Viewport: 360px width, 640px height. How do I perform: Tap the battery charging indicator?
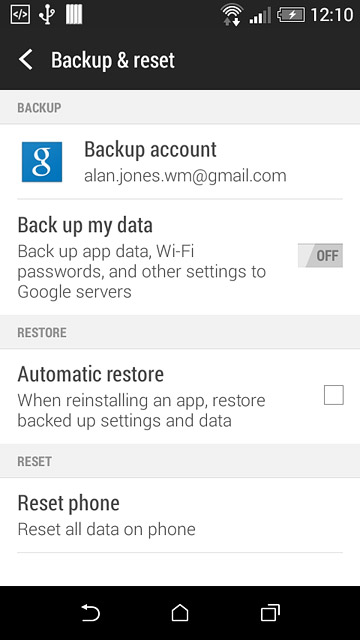[x=291, y=15]
